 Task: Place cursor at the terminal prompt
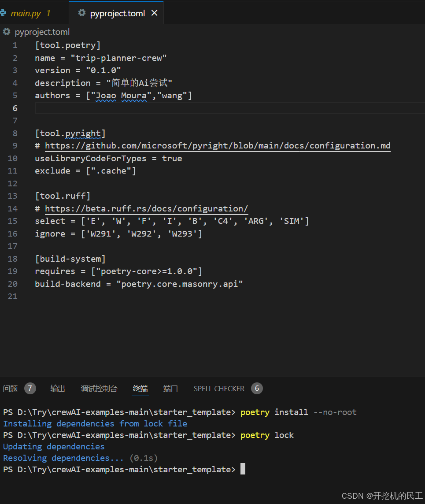pos(242,469)
